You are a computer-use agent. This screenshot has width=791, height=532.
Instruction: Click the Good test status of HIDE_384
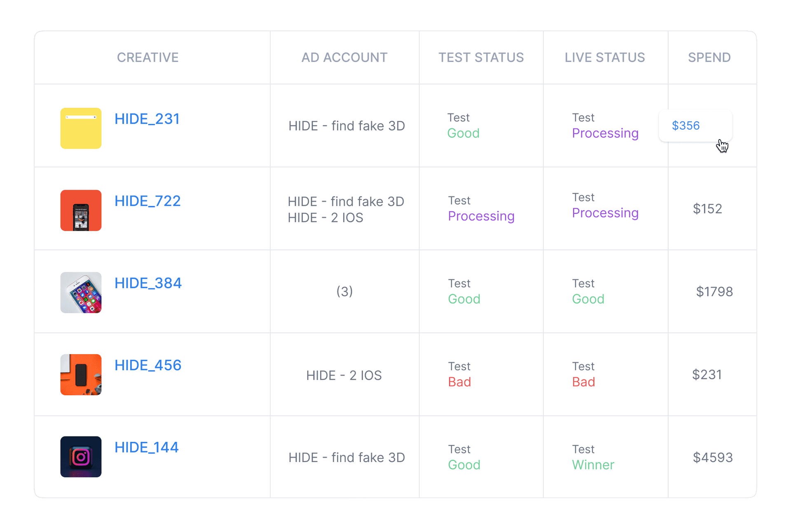pyautogui.click(x=464, y=299)
